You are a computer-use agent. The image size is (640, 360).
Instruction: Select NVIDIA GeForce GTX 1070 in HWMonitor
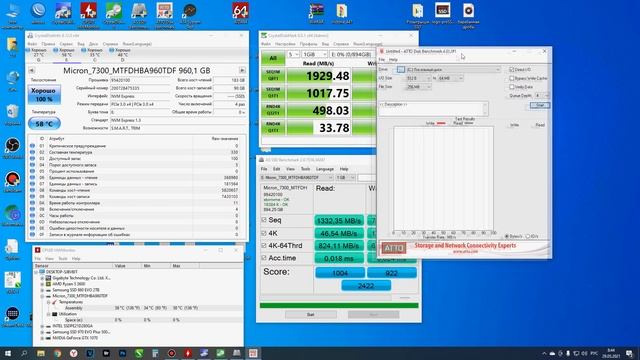click(x=75, y=338)
